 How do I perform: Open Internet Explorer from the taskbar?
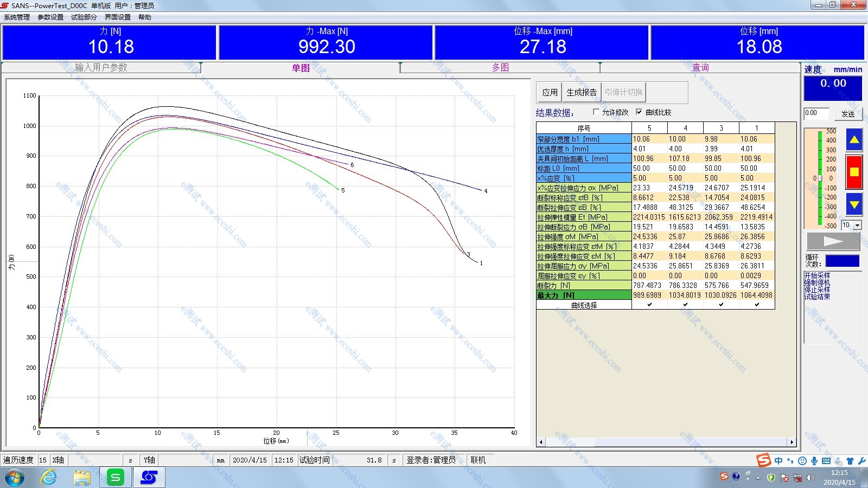coord(49,477)
